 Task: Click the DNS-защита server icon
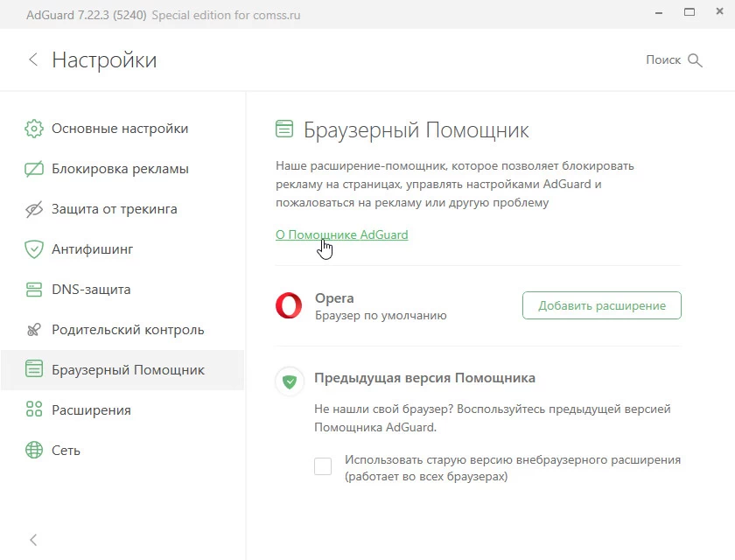pyautogui.click(x=34, y=290)
